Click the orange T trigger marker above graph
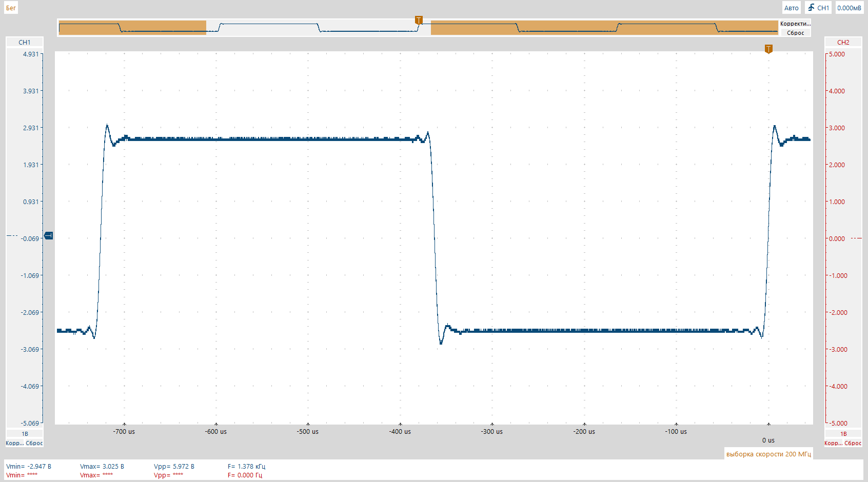 (x=768, y=49)
